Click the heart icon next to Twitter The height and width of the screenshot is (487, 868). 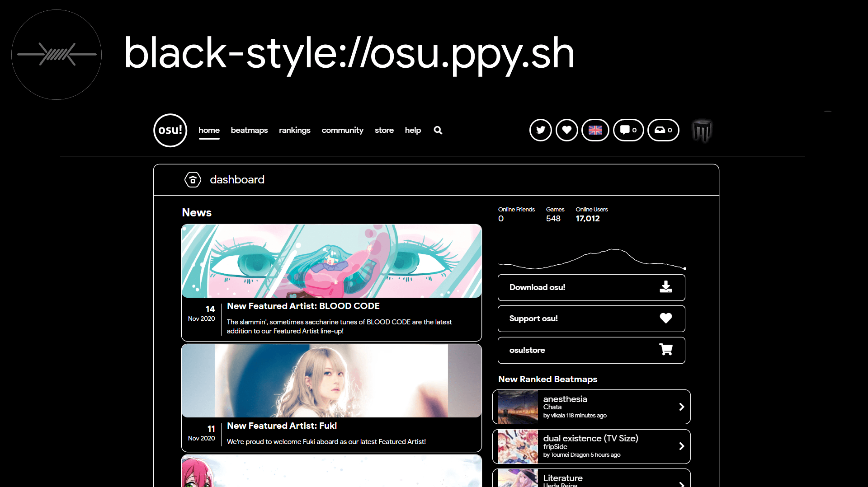pos(567,130)
